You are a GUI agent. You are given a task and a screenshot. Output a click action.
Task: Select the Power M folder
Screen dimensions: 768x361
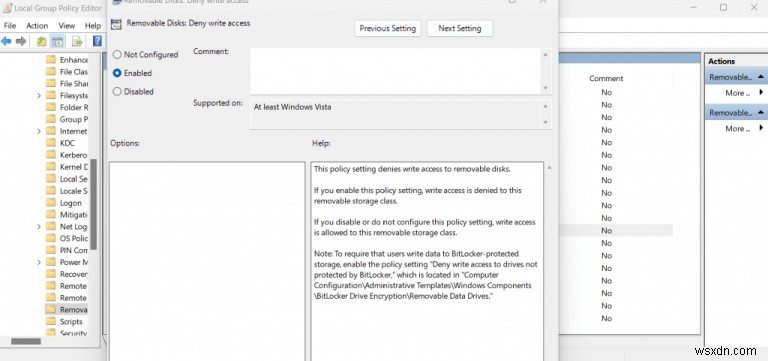pyautogui.click(x=67, y=262)
